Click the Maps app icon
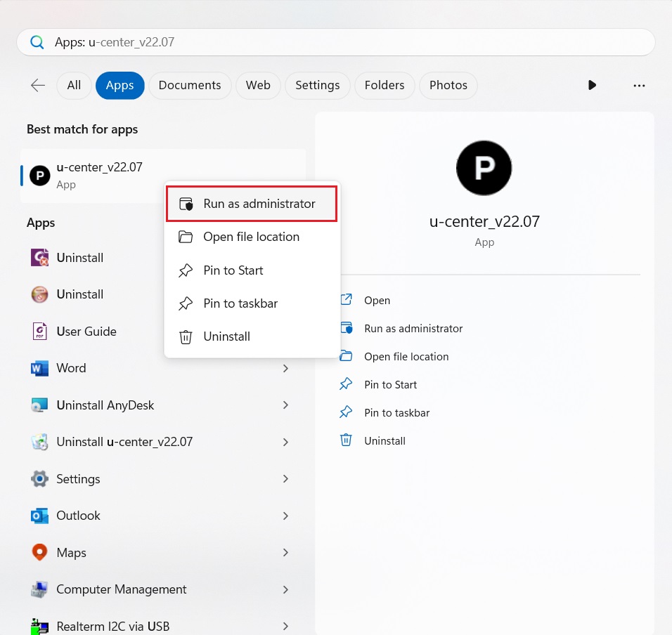The image size is (672, 635). 39,553
